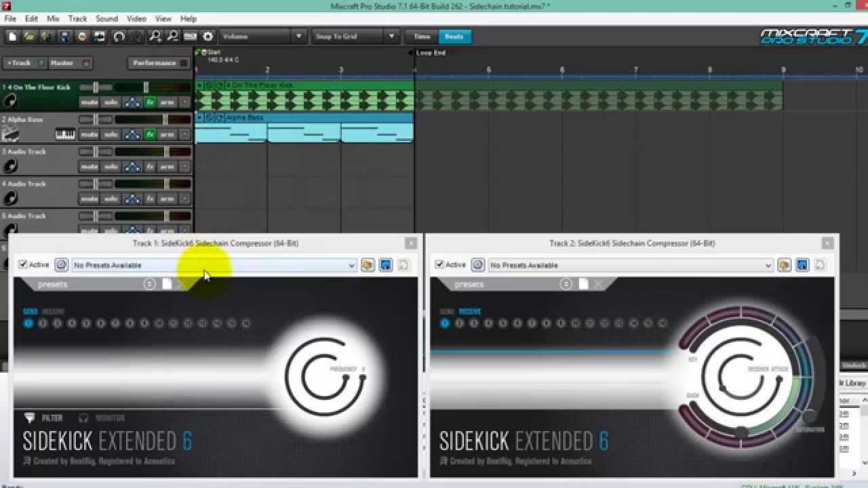Screen dimensions: 868x488
Task: Open the Edit menu
Action: [x=31, y=18]
